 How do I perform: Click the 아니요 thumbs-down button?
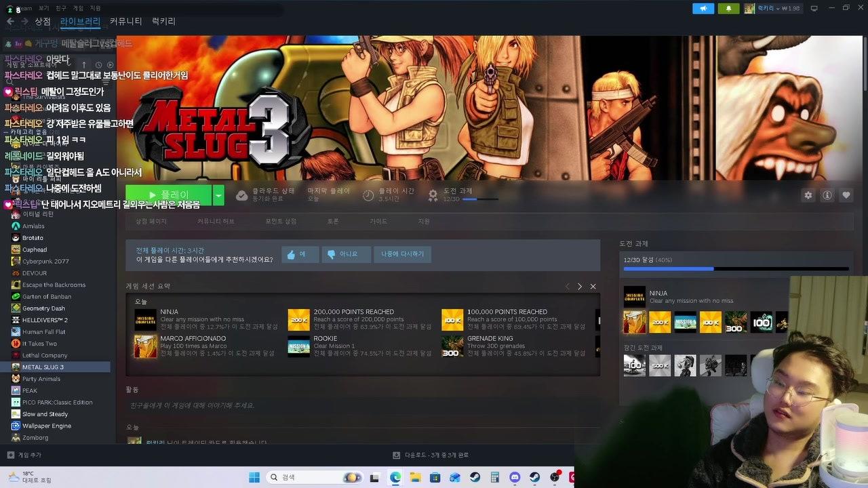(345, 254)
